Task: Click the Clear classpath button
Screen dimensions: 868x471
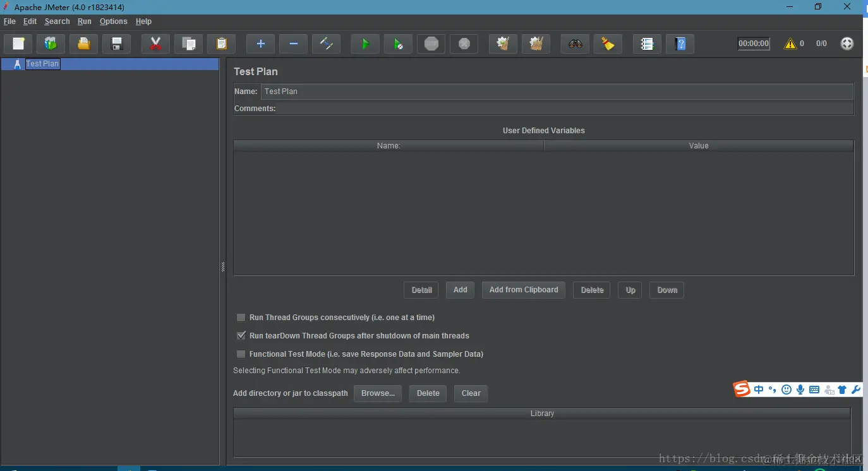Action: 471,393
